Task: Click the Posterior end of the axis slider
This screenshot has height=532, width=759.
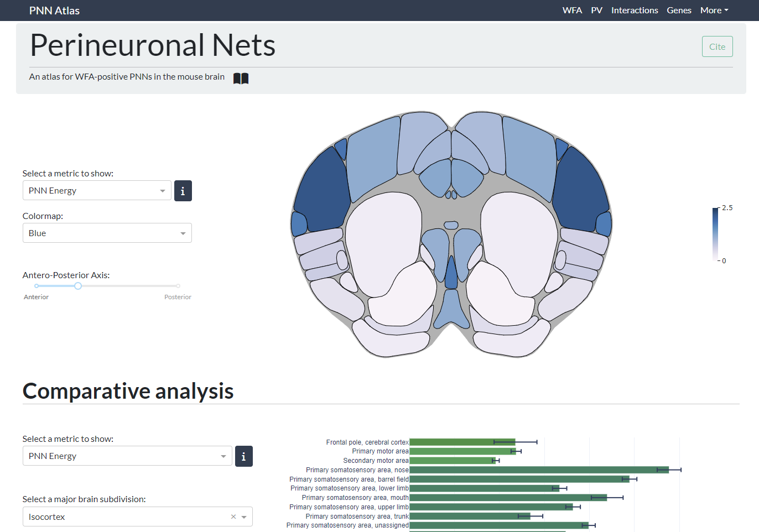Action: click(178, 286)
